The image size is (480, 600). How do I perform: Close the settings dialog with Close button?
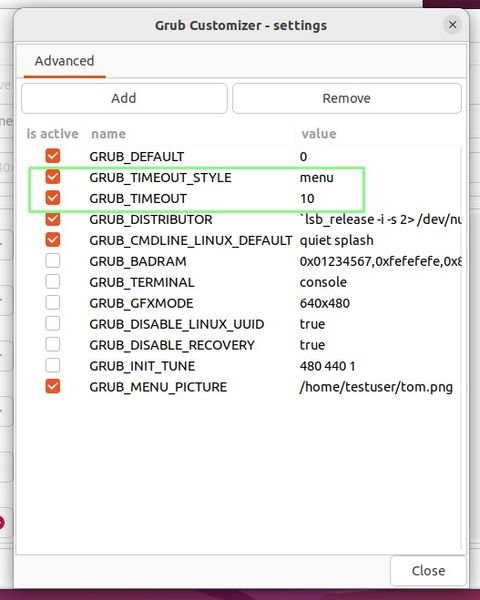[428, 571]
